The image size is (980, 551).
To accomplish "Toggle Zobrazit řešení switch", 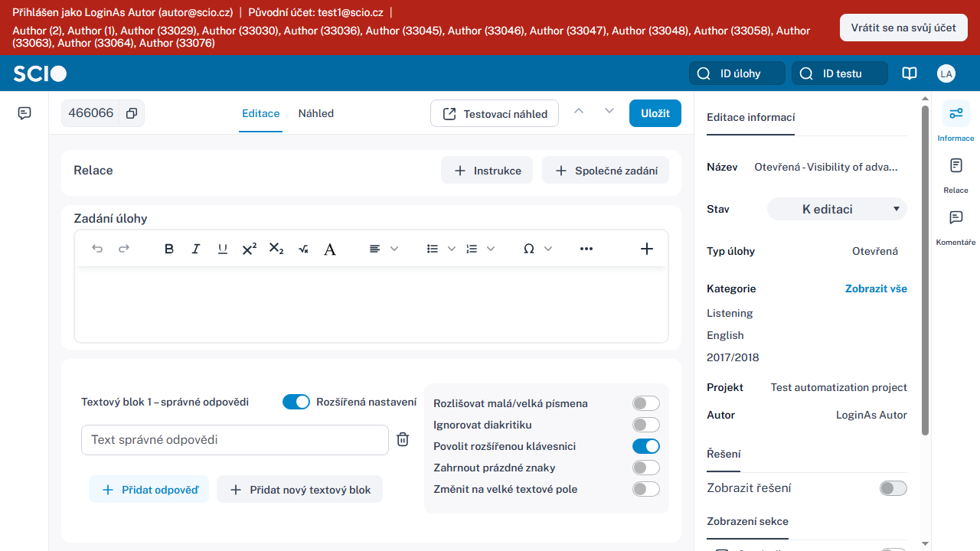I will (893, 488).
